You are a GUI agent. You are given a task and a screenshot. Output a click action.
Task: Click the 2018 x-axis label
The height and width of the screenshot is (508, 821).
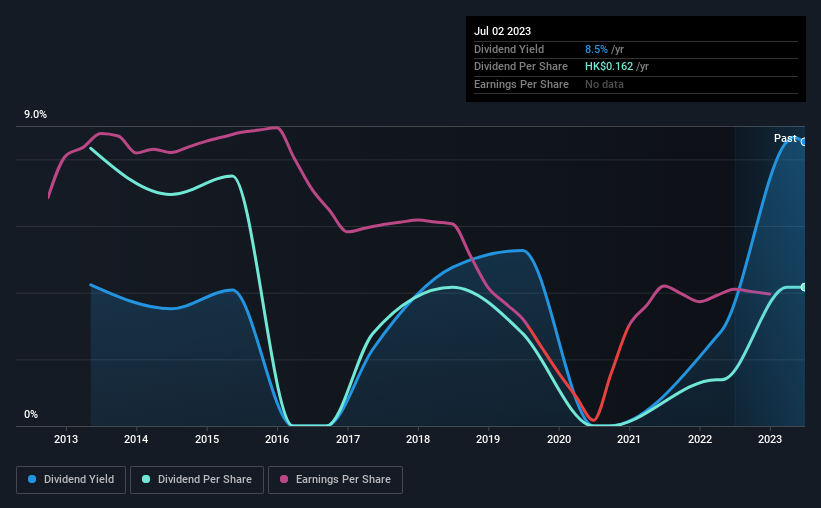(418, 439)
